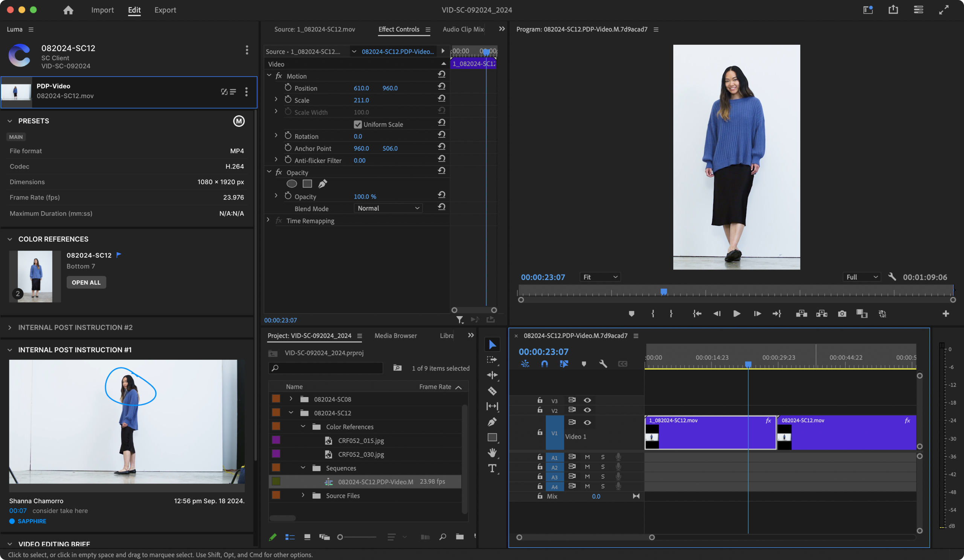Switch to the Media Browser tab
Image resolution: width=964 pixels, height=560 pixels.
[x=395, y=336]
